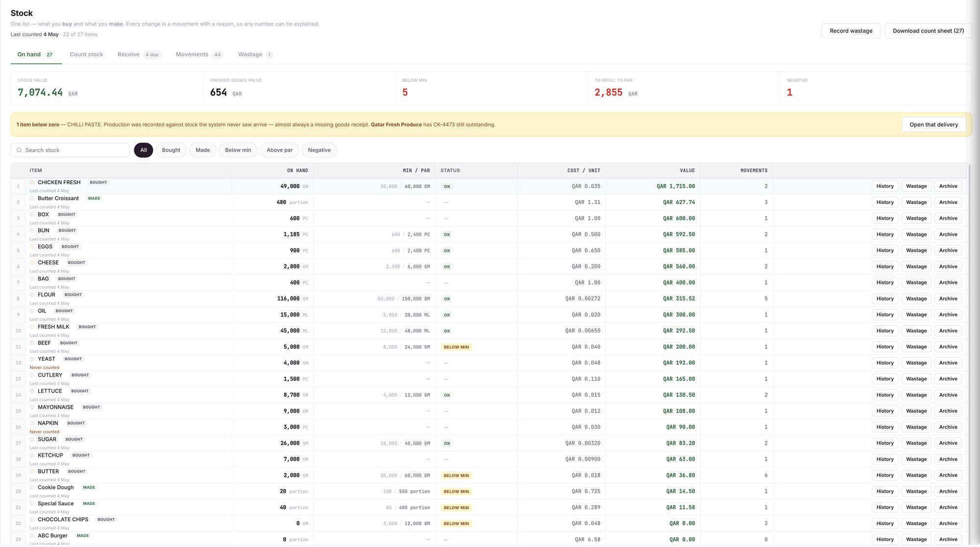The width and height of the screenshot is (980, 547).
Task: Click the '116,000' on-hand value for FLOUR
Action: pos(288,298)
